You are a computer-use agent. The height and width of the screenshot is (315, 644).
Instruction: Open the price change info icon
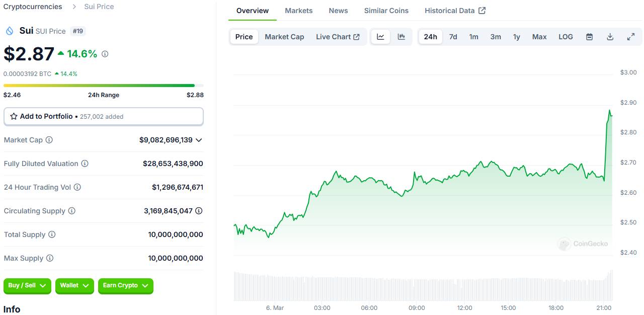click(x=105, y=54)
